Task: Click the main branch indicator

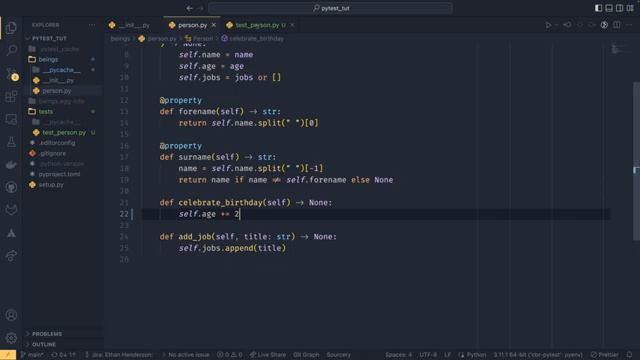Action: 32,355
